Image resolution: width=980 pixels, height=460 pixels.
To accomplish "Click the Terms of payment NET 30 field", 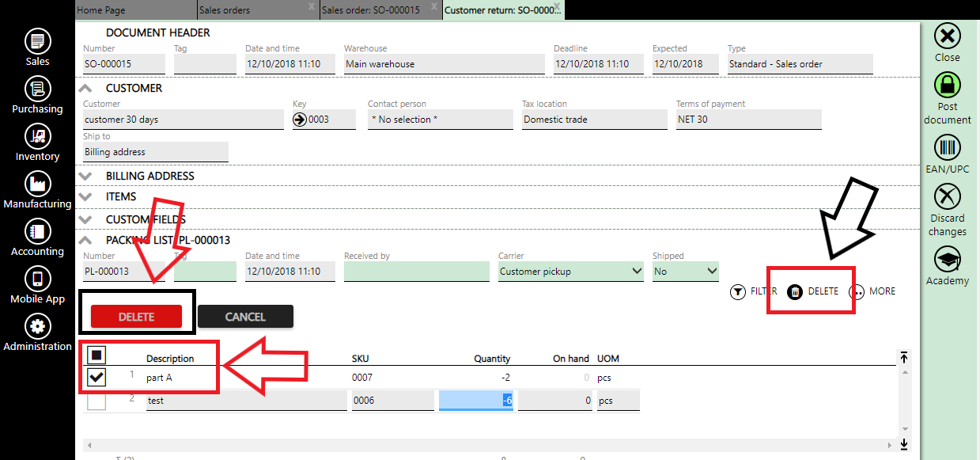I will click(x=749, y=120).
